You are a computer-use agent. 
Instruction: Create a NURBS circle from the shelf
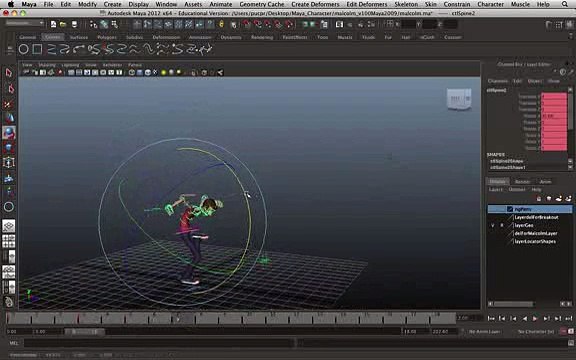coord(24,49)
